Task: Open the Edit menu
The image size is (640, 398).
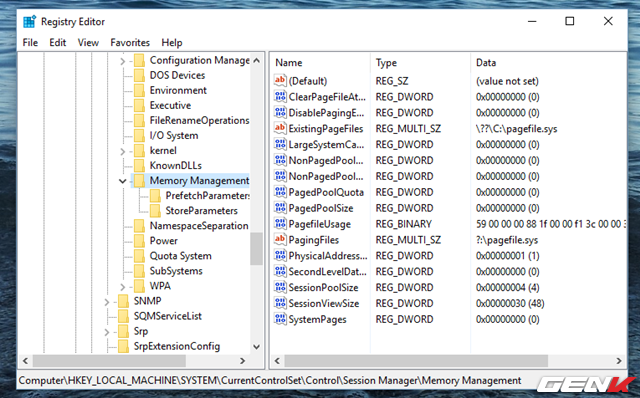Action: click(58, 42)
